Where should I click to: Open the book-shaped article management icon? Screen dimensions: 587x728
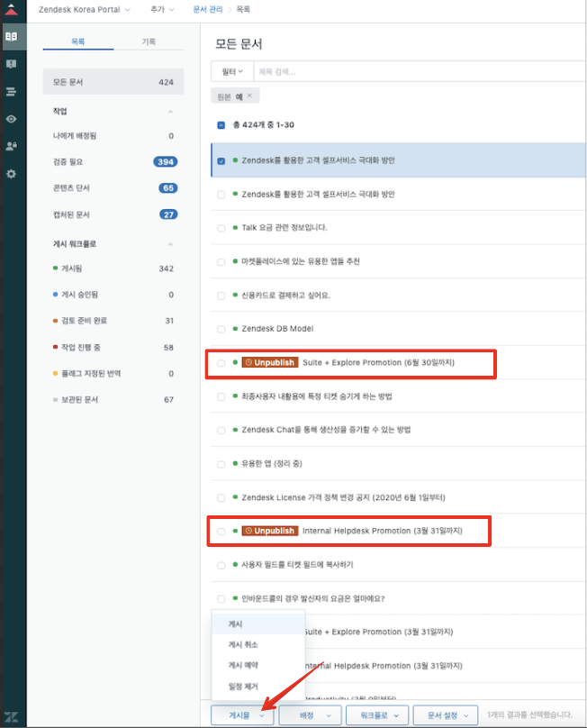pyautogui.click(x=12, y=37)
